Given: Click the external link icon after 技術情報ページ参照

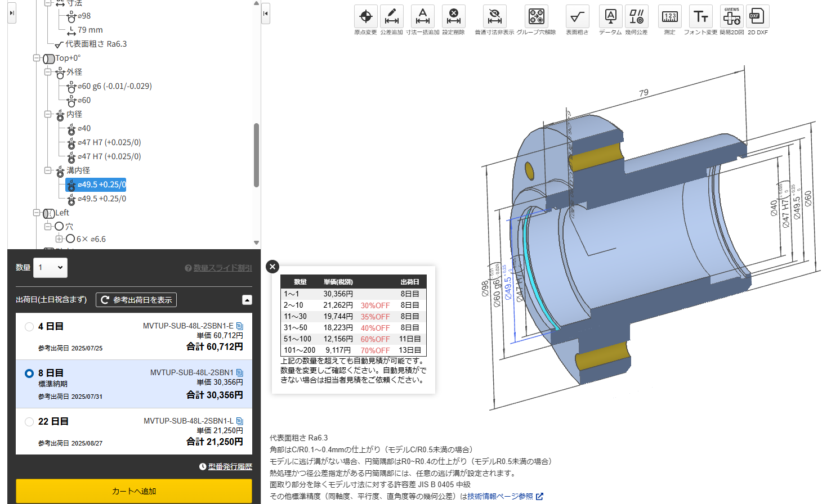Looking at the screenshot, I should pyautogui.click(x=539, y=496).
